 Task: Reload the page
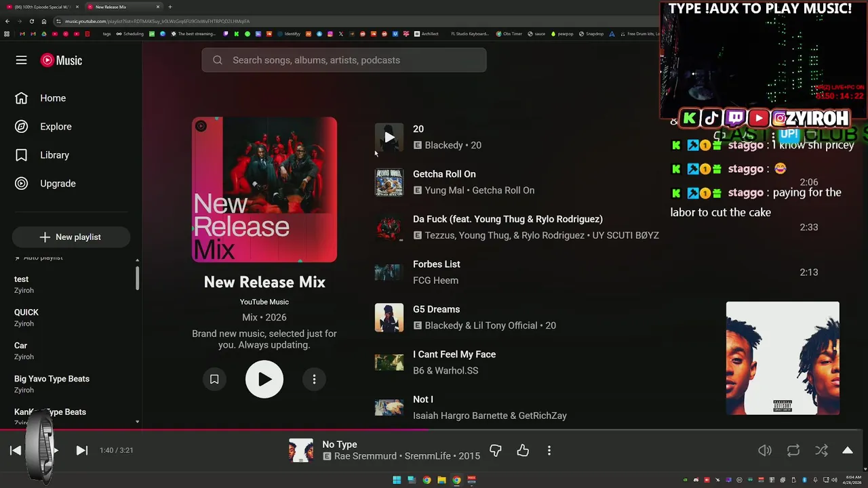[x=31, y=21]
